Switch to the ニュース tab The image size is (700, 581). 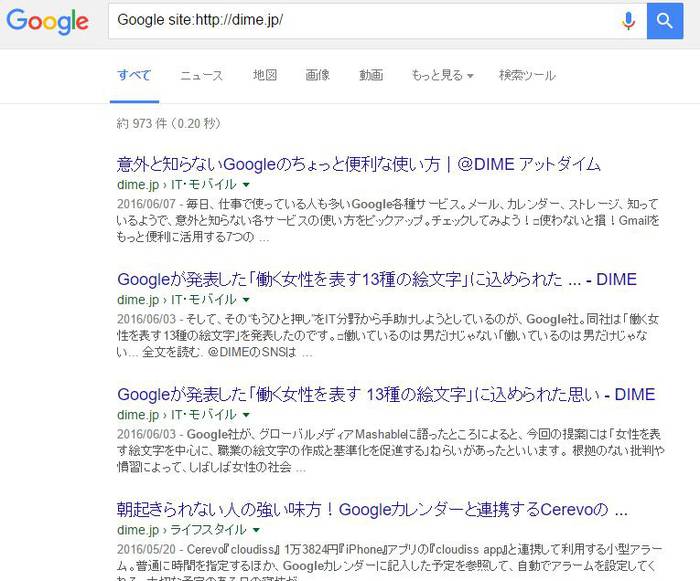[x=201, y=75]
